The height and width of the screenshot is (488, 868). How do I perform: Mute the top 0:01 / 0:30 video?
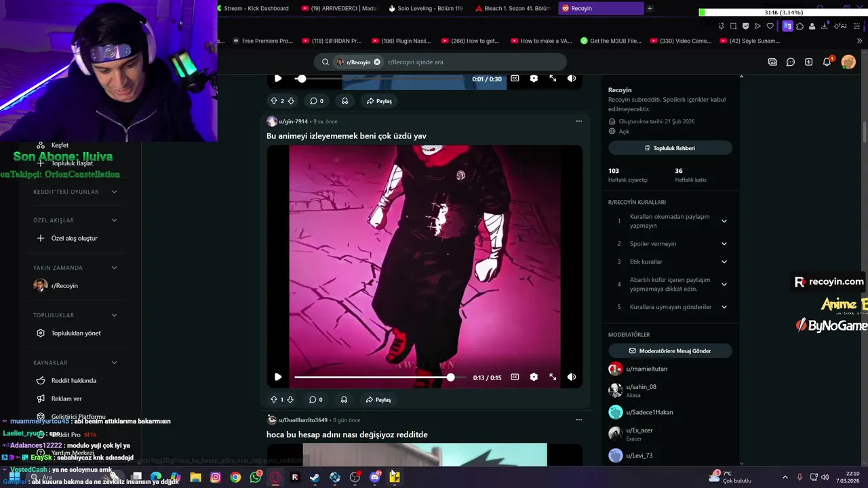[x=572, y=79]
